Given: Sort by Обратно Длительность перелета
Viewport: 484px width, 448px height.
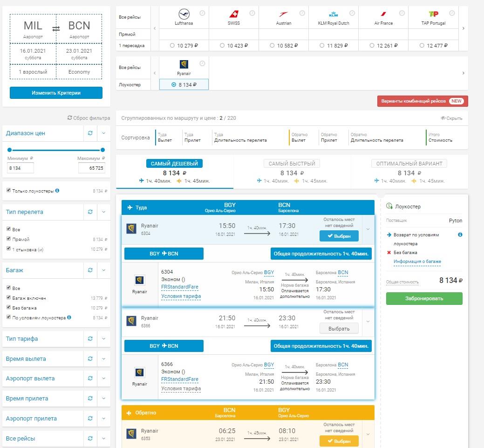Looking at the screenshot, I should (x=376, y=138).
